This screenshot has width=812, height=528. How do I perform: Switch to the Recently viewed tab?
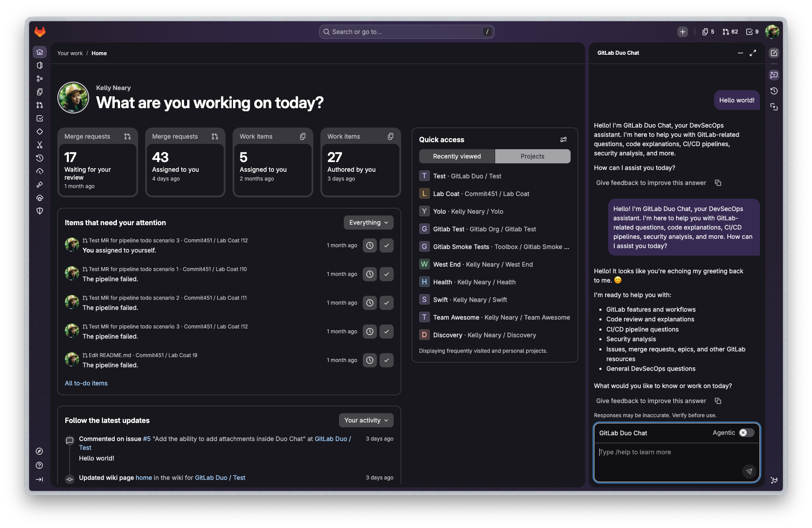click(457, 156)
